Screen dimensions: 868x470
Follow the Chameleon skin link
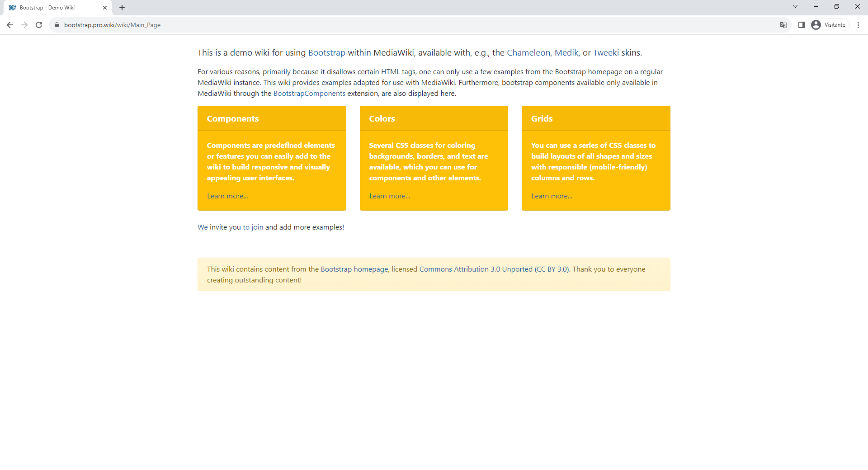[528, 52]
